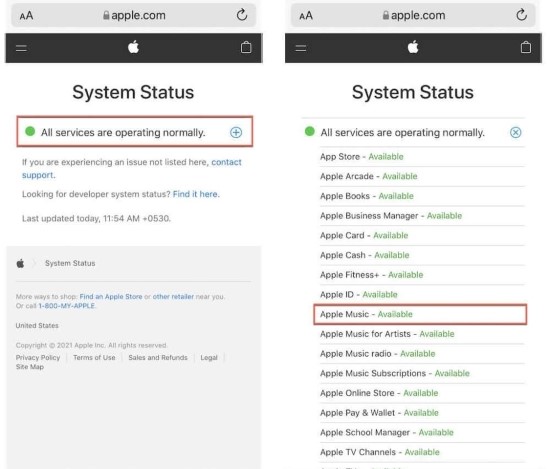
Task: Tap 'Apple Music - Available' row
Action: pyautogui.click(x=420, y=314)
